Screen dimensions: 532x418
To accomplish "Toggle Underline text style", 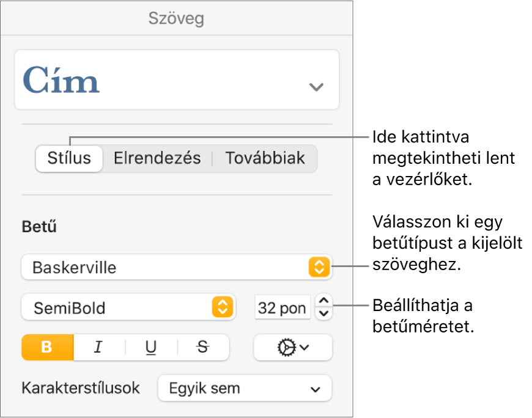I will click(x=151, y=347).
